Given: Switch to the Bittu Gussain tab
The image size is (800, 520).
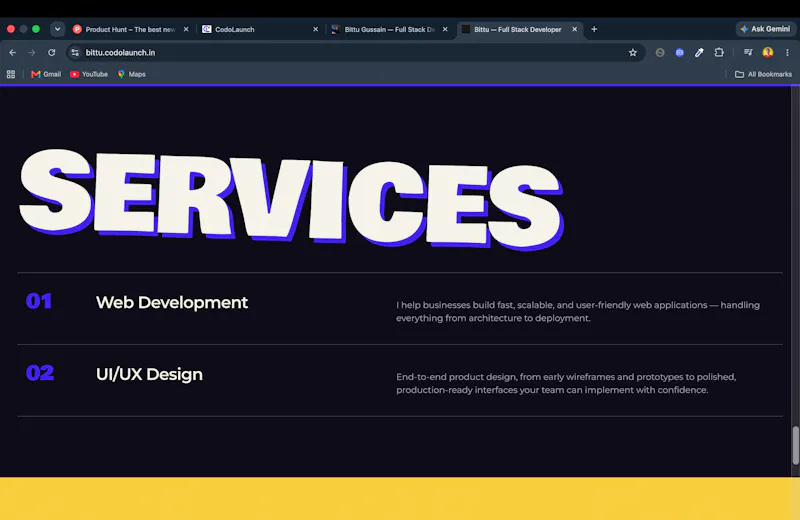Looking at the screenshot, I should pyautogui.click(x=390, y=30).
